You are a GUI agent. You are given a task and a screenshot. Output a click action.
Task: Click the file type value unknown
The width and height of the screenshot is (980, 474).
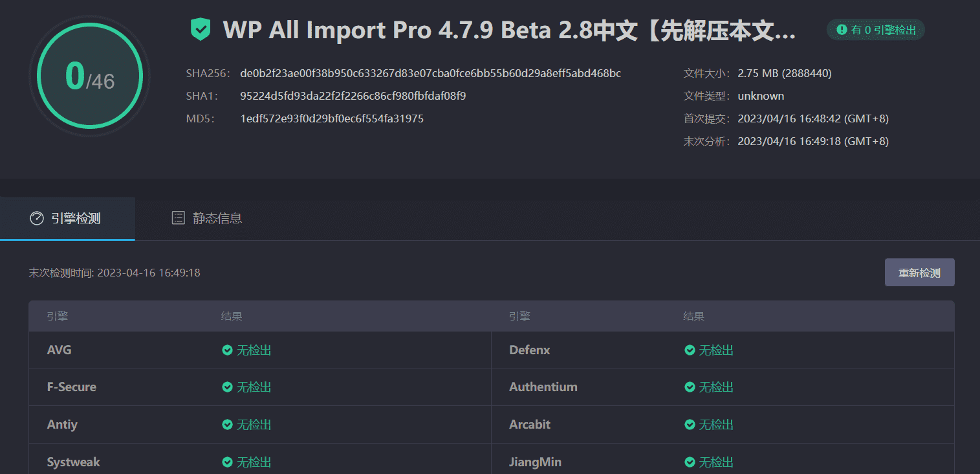[761, 96]
